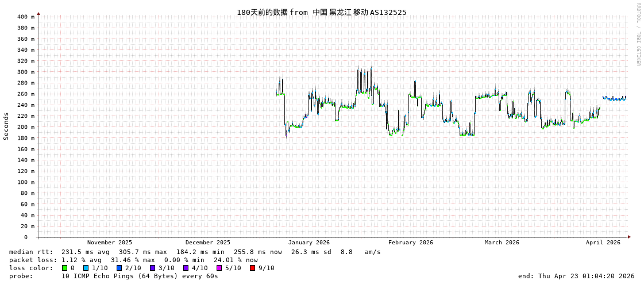Click the end timestamp Thu Apr 23
Image resolution: width=644 pixels, height=284 pixels.
coord(576,276)
